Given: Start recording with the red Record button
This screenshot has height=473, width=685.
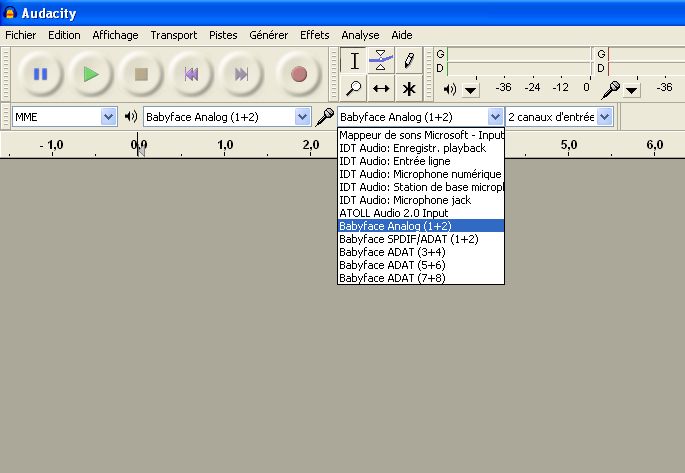Looking at the screenshot, I should tap(298, 74).
